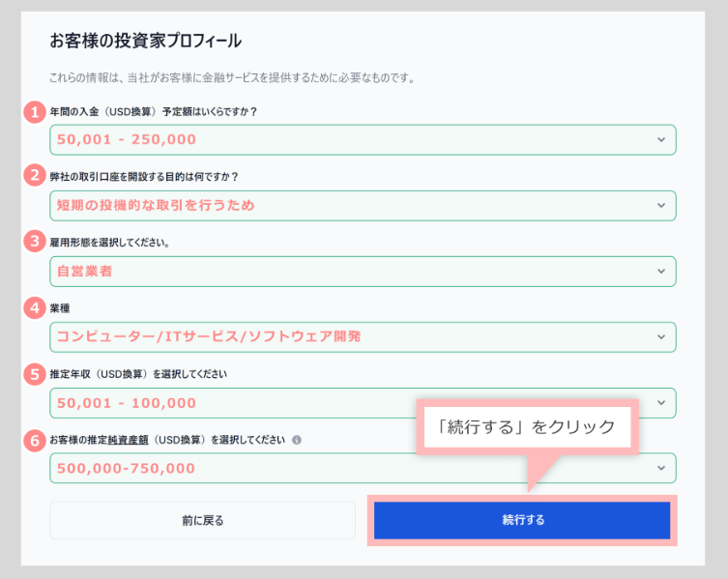Click the お客様の投資家プロフィール heading
The height and width of the screenshot is (579, 728).
145,41
